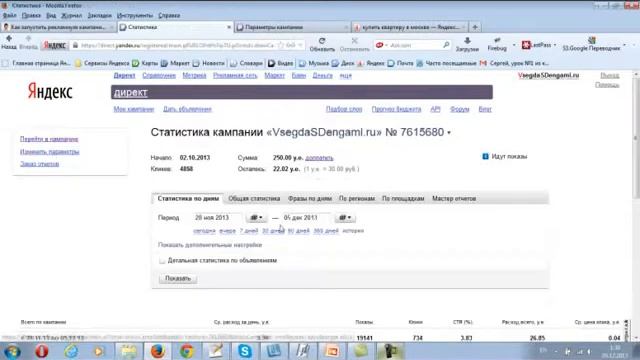Open Skype from the taskbar
Screen dimensions: 640x360
[x=244, y=351]
